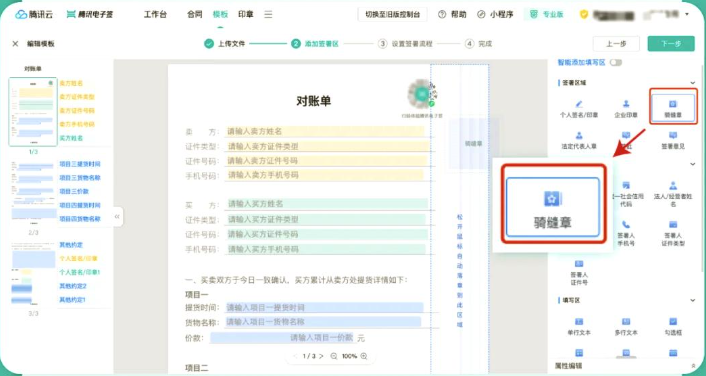Collapse the 签署区域 section

(x=692, y=82)
